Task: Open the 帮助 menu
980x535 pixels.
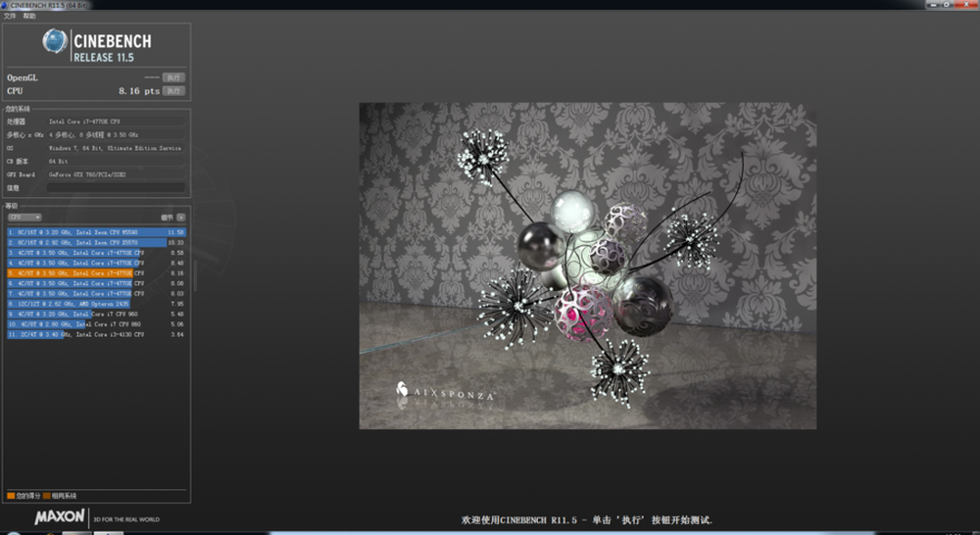Action: (29, 16)
